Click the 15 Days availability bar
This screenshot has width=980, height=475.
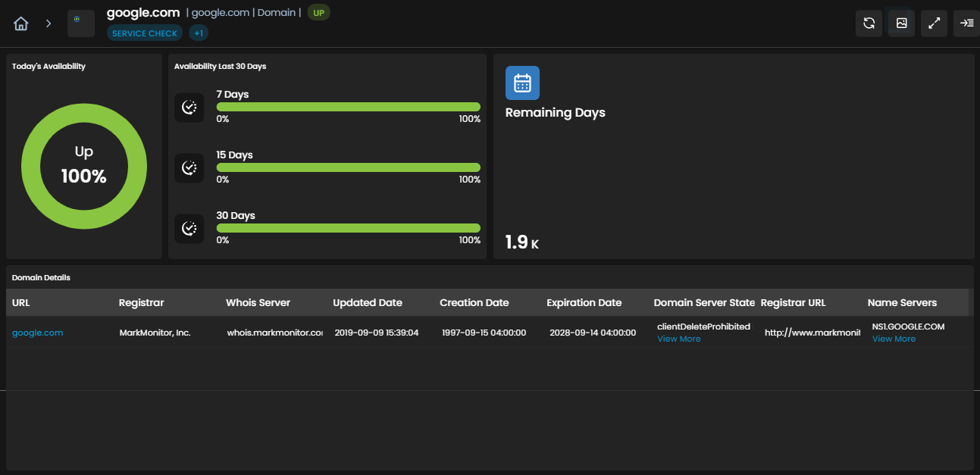click(349, 167)
